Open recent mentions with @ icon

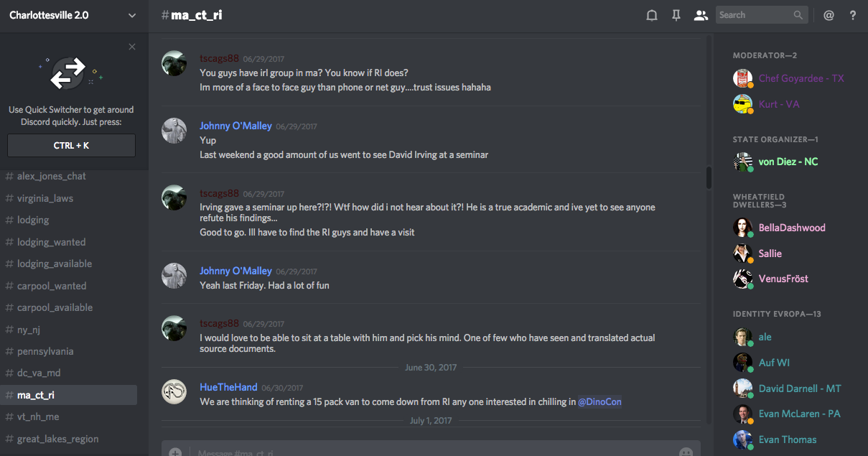tap(829, 15)
